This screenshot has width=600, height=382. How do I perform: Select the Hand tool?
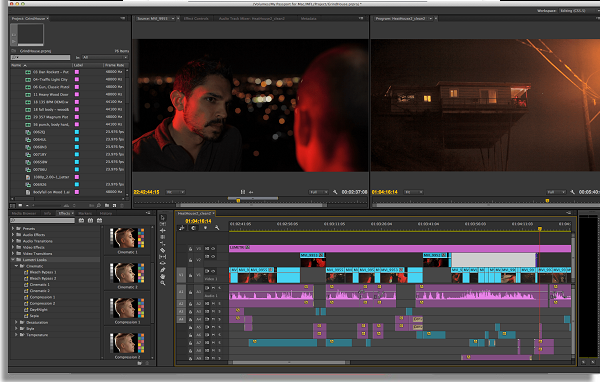pyautogui.click(x=163, y=276)
